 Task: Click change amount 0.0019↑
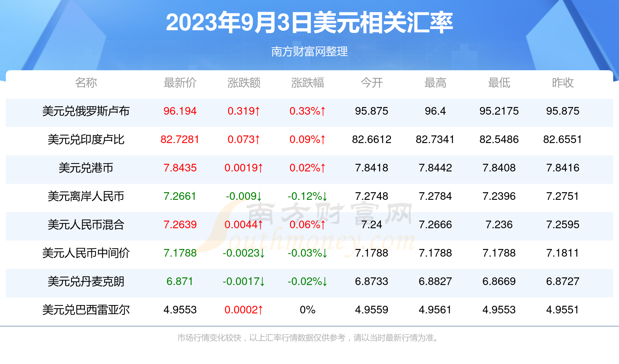coord(244,168)
